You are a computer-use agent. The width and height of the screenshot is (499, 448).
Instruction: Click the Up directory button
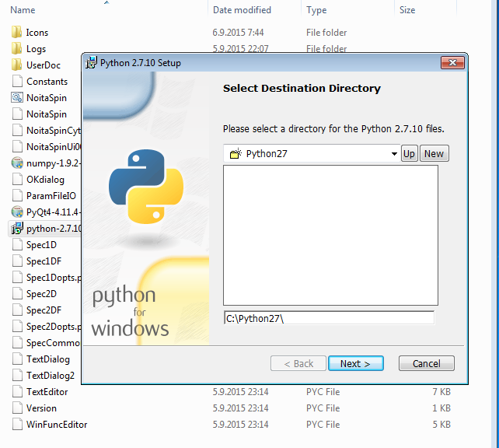point(410,154)
